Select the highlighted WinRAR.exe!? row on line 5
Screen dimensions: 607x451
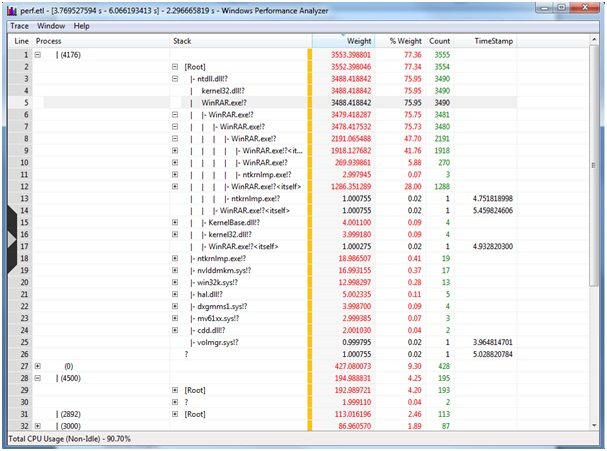pos(224,103)
